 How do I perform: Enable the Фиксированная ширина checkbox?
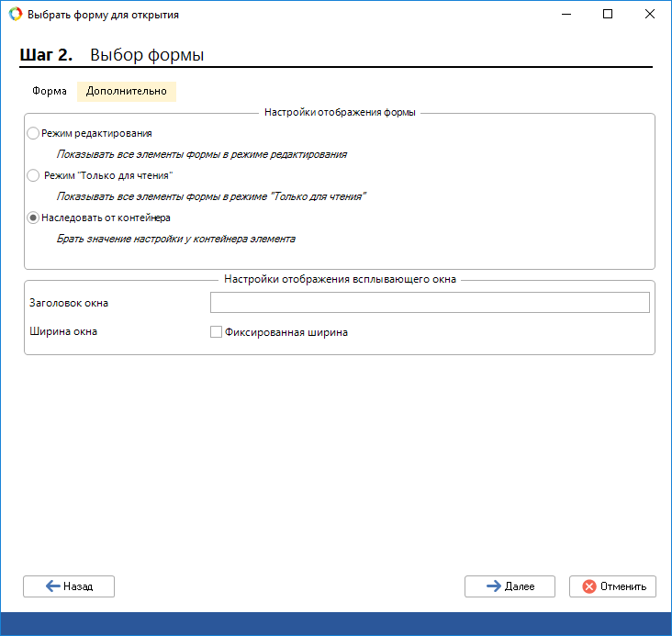coord(217,332)
